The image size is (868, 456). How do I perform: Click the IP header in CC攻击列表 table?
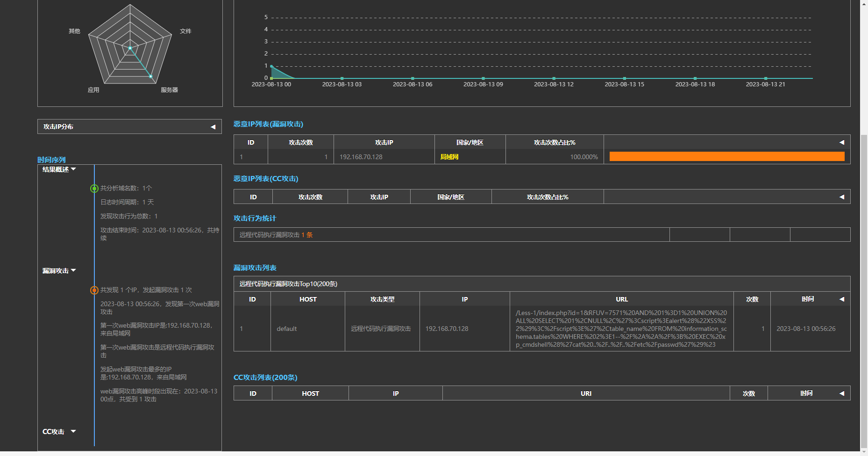click(396, 393)
